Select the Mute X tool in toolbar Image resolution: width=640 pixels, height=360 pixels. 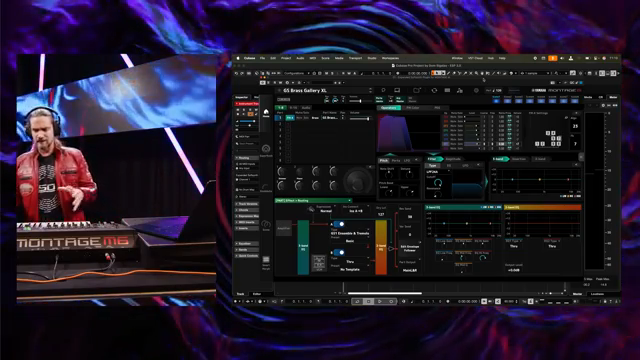click(471, 73)
